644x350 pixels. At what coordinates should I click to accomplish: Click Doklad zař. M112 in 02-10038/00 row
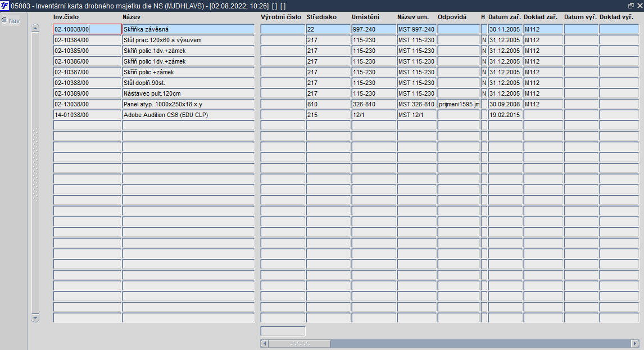[543, 29]
